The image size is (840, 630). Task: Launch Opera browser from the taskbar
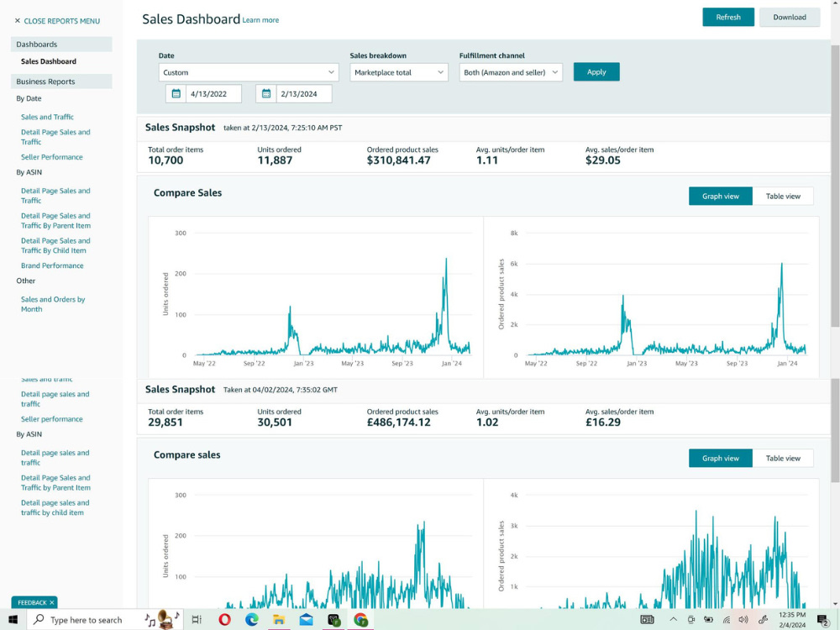(224, 619)
